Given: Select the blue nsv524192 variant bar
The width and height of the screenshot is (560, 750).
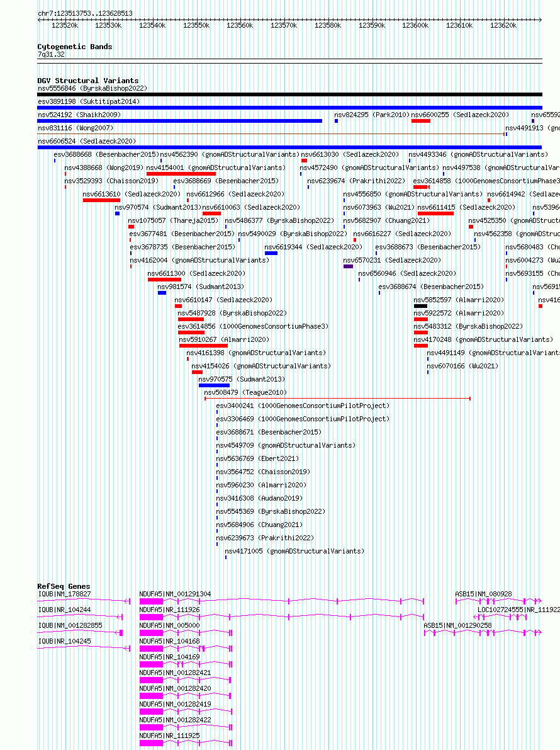Looking at the screenshot, I should pyautogui.click(x=180, y=121).
